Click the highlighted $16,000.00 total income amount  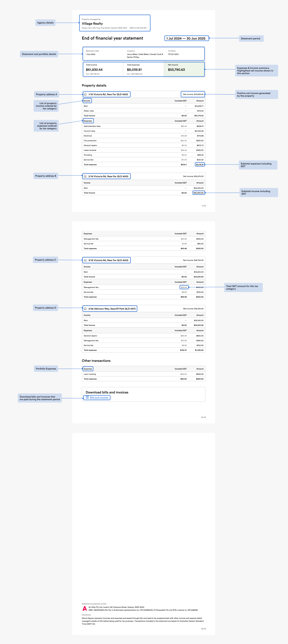pos(199,193)
